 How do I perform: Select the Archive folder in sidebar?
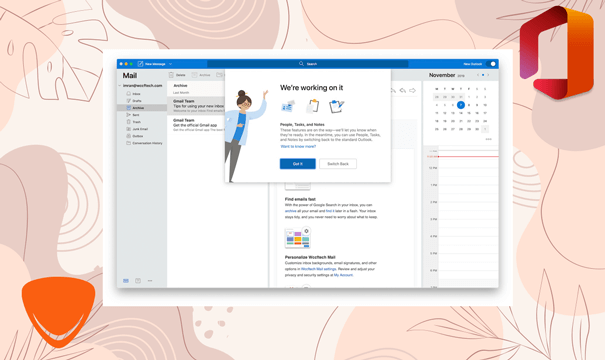(x=142, y=108)
